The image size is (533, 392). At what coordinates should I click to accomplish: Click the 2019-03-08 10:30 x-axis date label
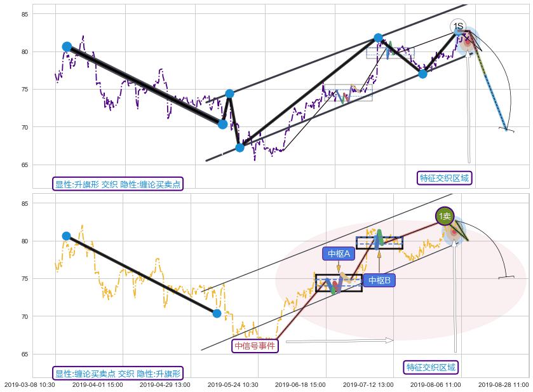click(29, 384)
